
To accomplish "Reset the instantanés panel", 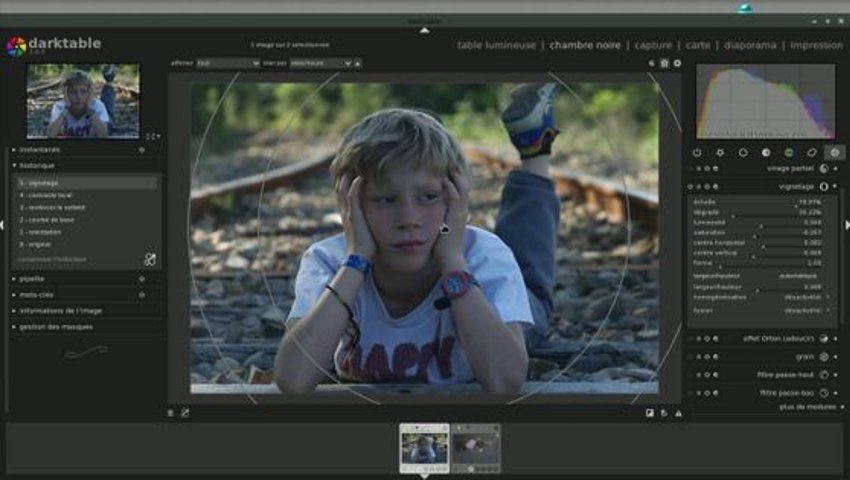I will pyautogui.click(x=141, y=150).
